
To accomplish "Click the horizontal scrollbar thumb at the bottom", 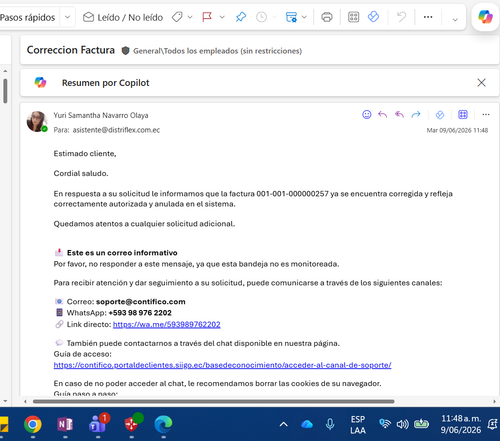I will [213, 401].
